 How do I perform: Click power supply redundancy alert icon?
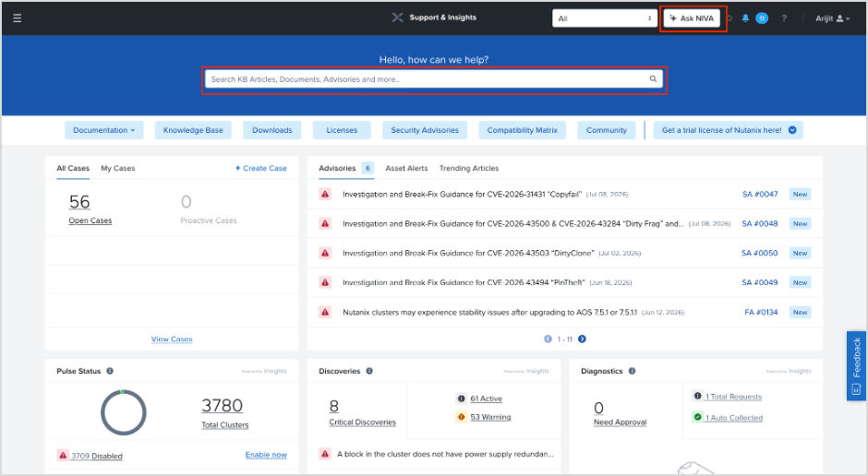tap(325, 454)
